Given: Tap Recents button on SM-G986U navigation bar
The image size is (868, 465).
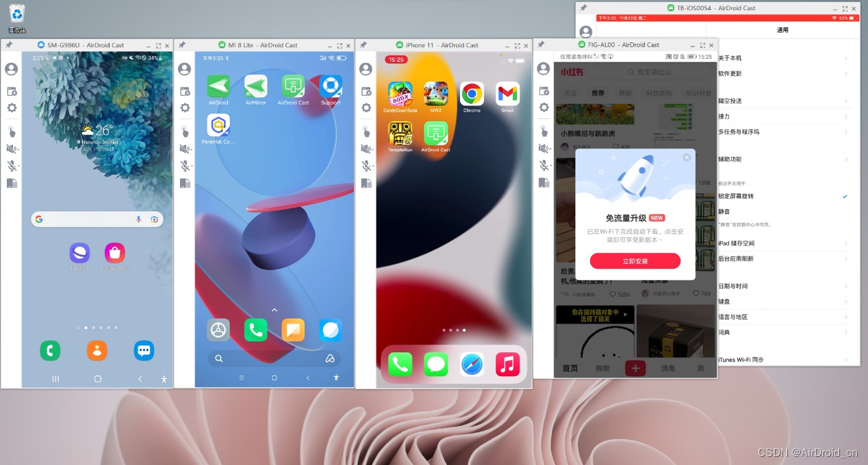Looking at the screenshot, I should 55,379.
